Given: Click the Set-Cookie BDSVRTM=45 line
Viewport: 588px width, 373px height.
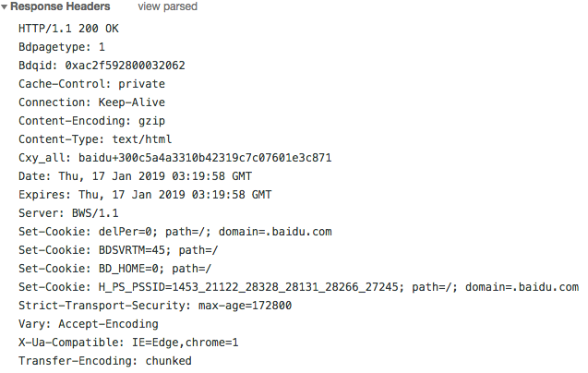Looking at the screenshot, I should (x=118, y=250).
